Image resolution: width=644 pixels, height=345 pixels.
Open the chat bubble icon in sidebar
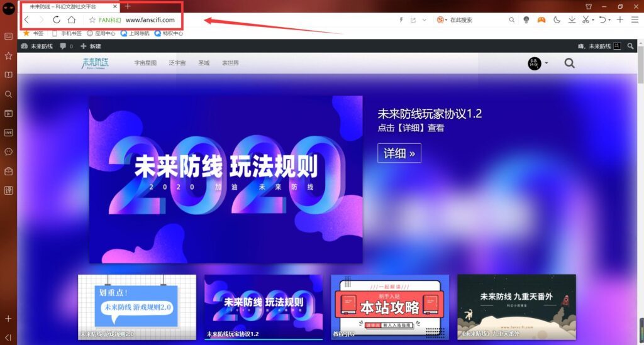tap(8, 152)
